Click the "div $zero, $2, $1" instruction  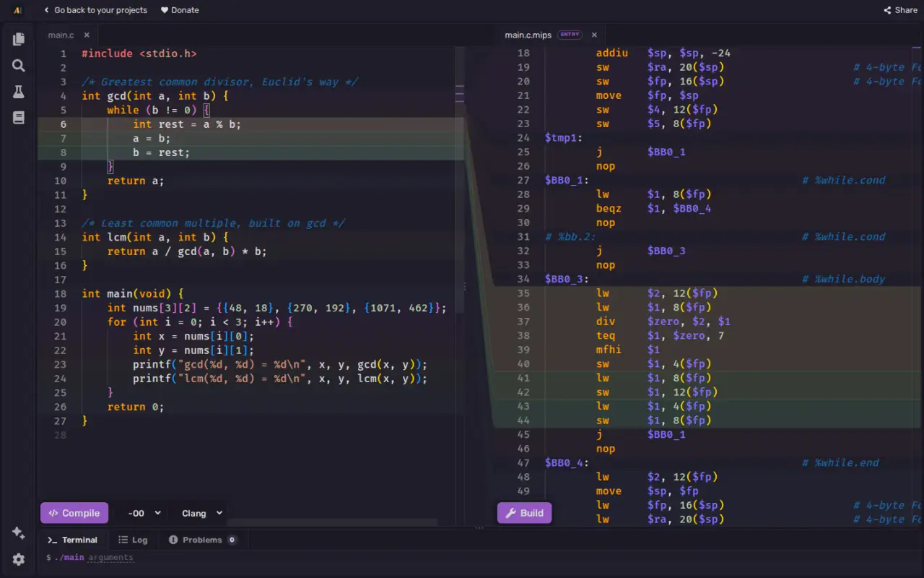click(x=663, y=322)
